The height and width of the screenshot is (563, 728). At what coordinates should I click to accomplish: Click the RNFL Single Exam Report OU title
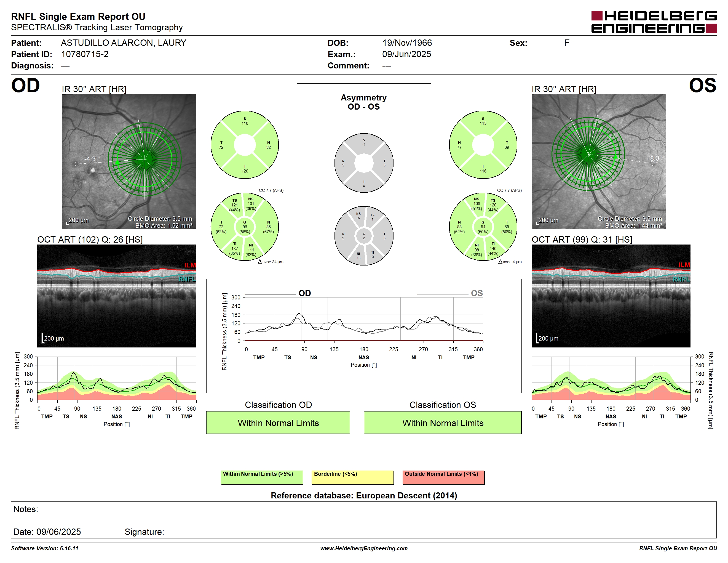point(78,16)
